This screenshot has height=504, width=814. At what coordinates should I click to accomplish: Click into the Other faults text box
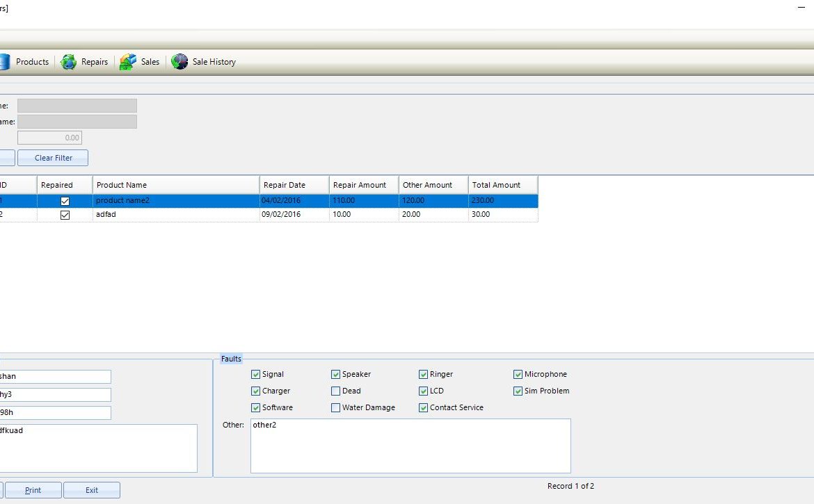(x=410, y=446)
